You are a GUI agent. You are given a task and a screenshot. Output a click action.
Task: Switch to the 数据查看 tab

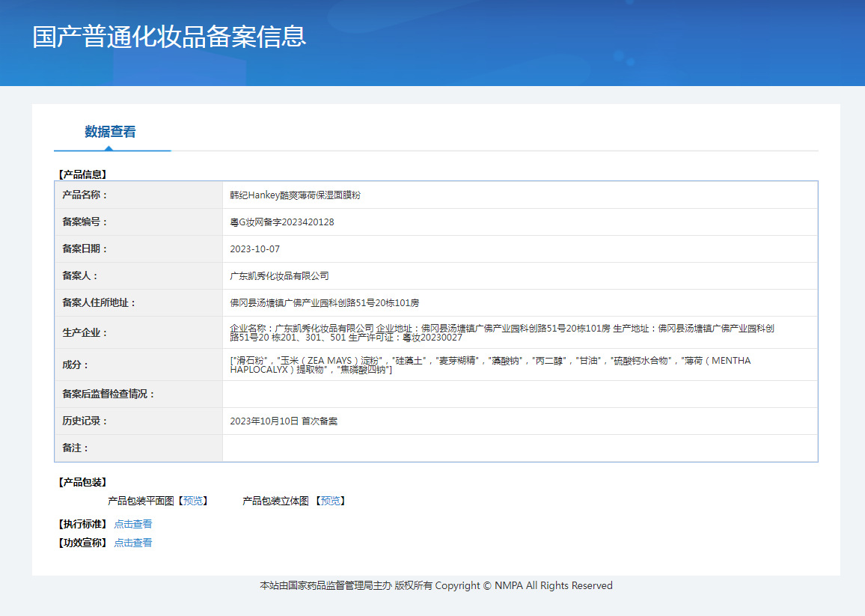click(110, 132)
